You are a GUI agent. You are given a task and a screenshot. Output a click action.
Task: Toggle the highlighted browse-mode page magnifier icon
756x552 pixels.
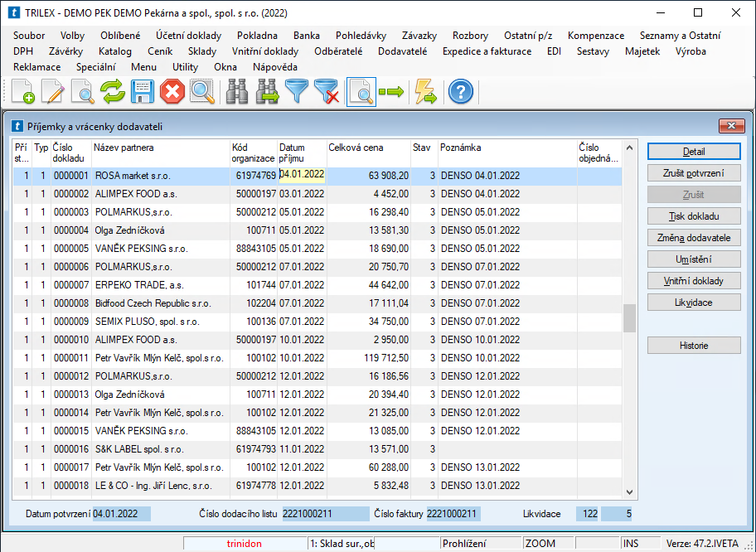point(361,91)
